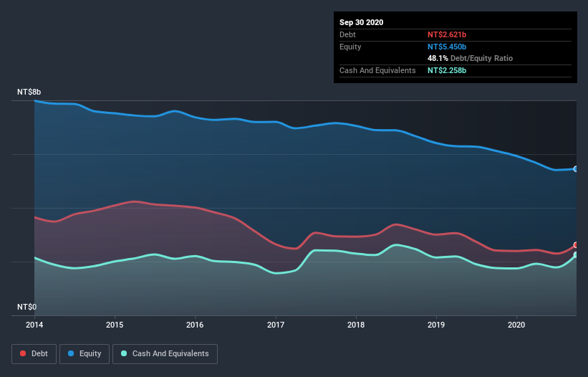The image size is (588, 377).
Task: Click the 2017 x-axis label
Action: pyautogui.click(x=276, y=325)
